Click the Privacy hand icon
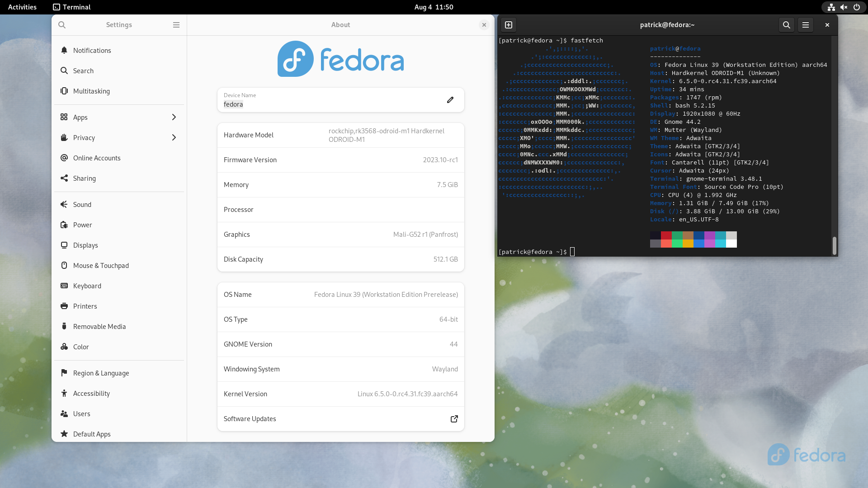Viewport: 868px width, 488px height. (64, 137)
